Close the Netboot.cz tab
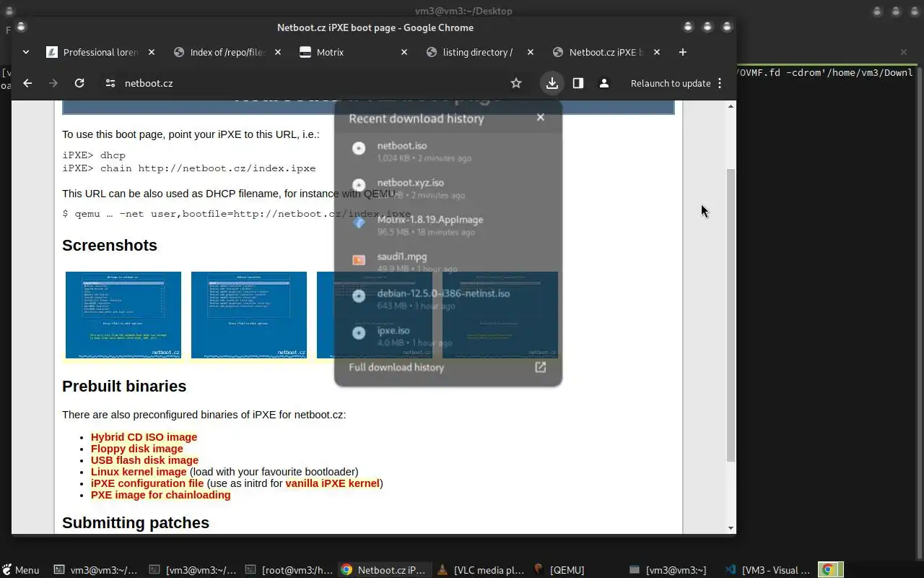924x578 pixels. pyautogui.click(x=657, y=52)
